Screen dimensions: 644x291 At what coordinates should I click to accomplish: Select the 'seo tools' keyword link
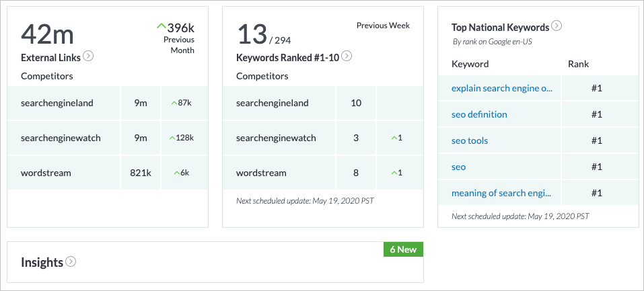click(470, 140)
